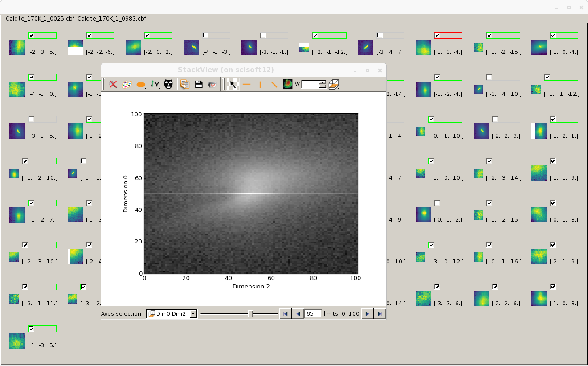Screen dimensions: 588x366
Task: Select the diagonal free line profile tool
Action: [x=274, y=84]
